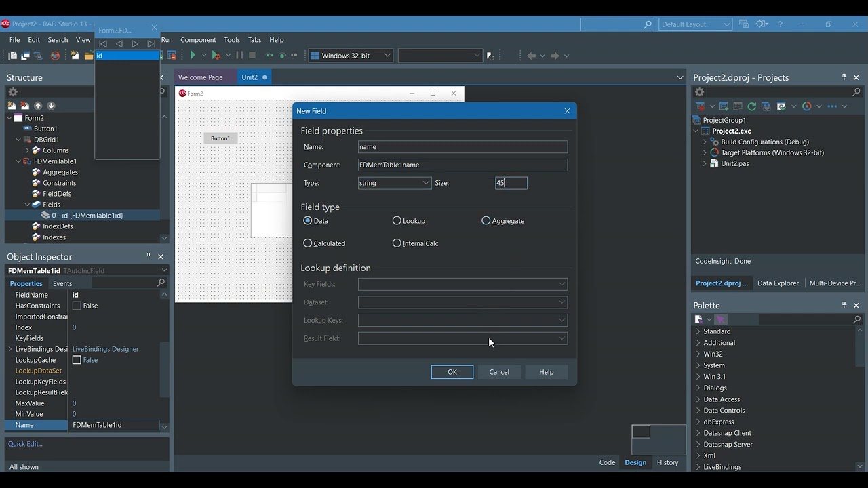Pick the Calculated field type
Viewport: 868px width, 488px height.
[x=308, y=243]
